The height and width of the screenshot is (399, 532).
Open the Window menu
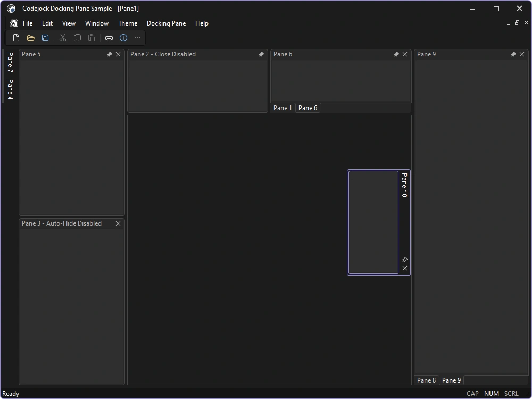coord(97,23)
